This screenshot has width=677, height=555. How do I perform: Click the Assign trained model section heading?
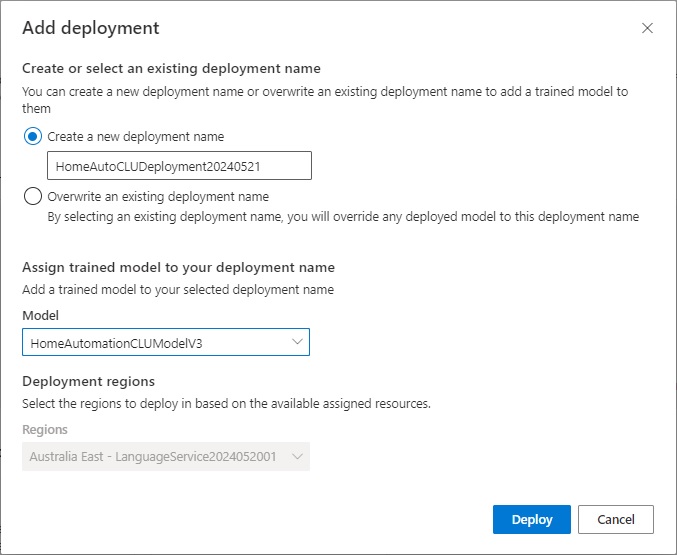tap(178, 267)
